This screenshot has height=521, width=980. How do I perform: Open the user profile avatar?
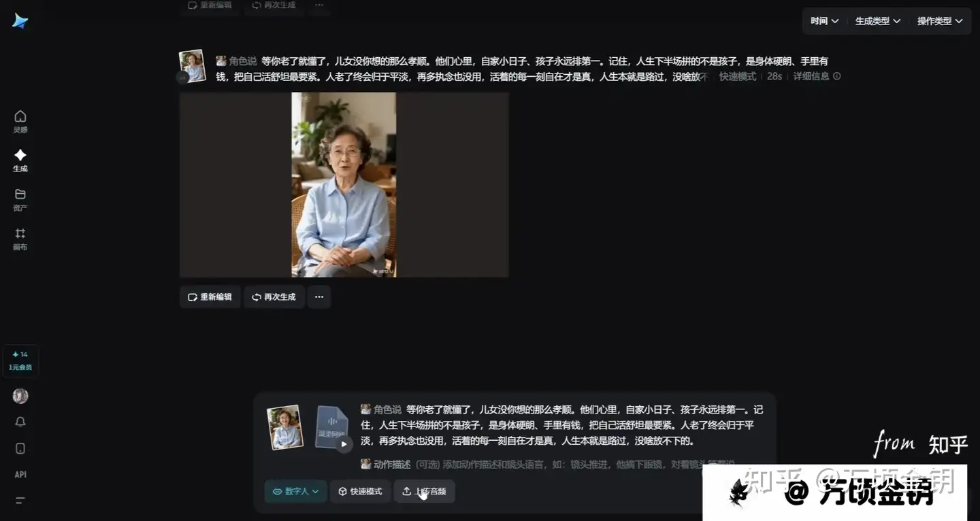point(20,396)
